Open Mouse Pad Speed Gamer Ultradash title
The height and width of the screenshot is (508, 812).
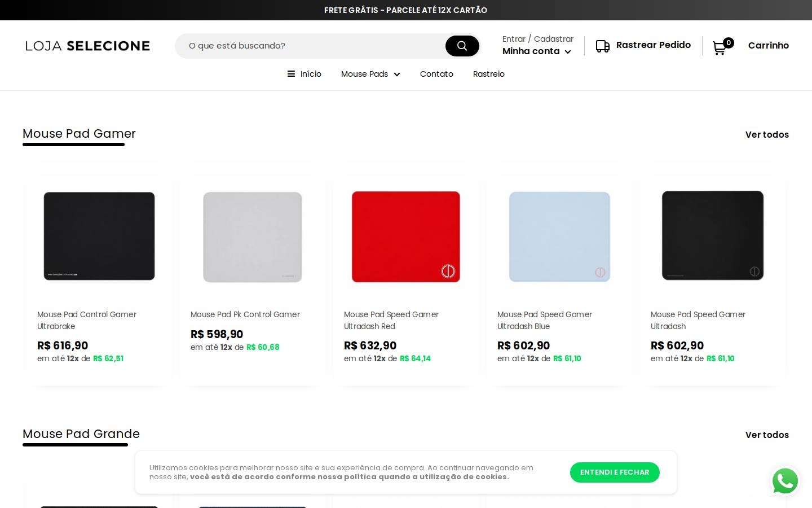coord(698,320)
